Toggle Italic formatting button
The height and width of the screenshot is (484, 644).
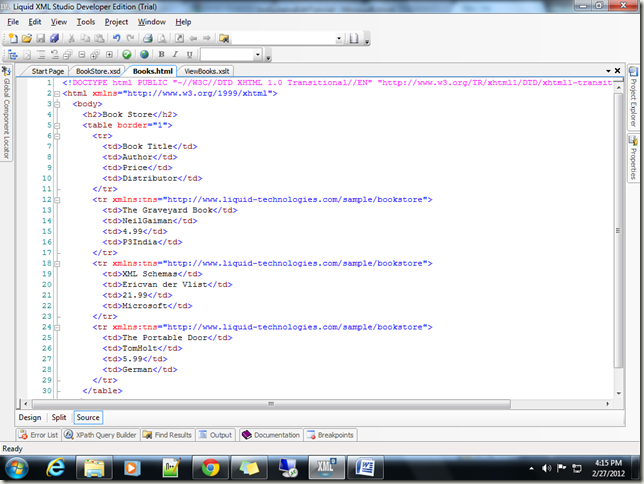[175, 54]
